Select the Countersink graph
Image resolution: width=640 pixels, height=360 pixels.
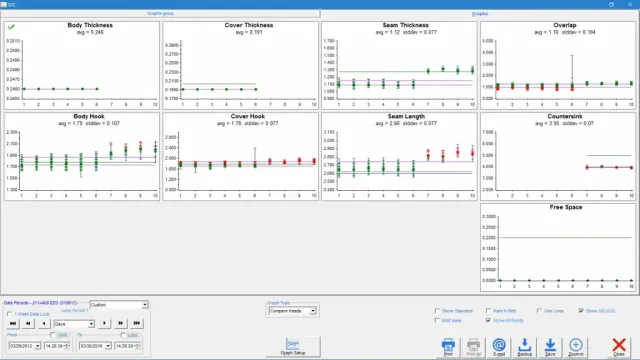pos(558,157)
